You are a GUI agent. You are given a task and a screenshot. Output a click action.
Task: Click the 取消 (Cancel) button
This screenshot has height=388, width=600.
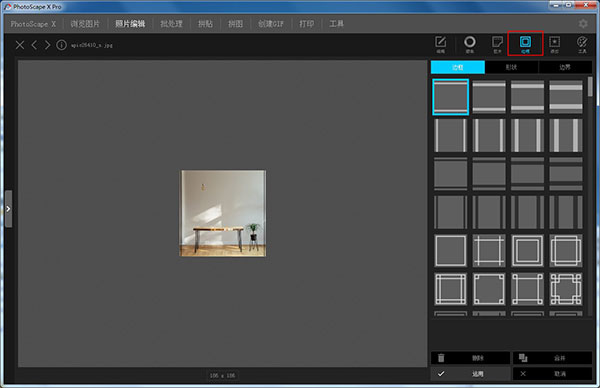552,374
